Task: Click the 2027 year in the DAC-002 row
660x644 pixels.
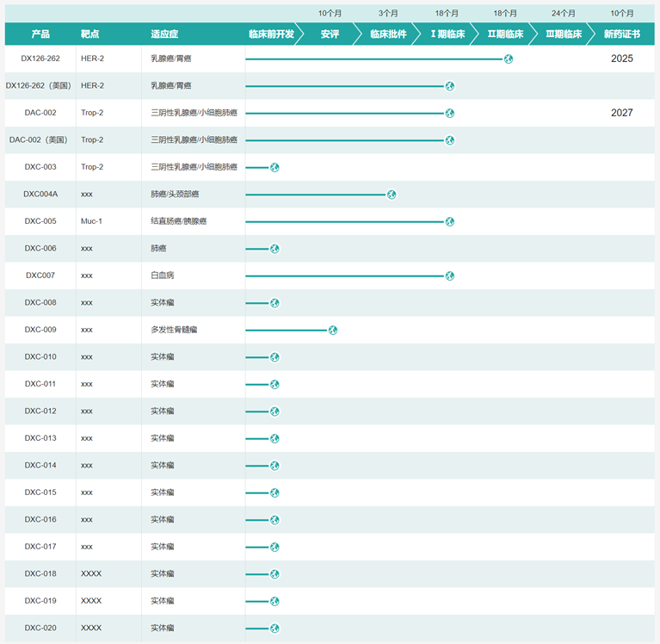Action: point(621,113)
